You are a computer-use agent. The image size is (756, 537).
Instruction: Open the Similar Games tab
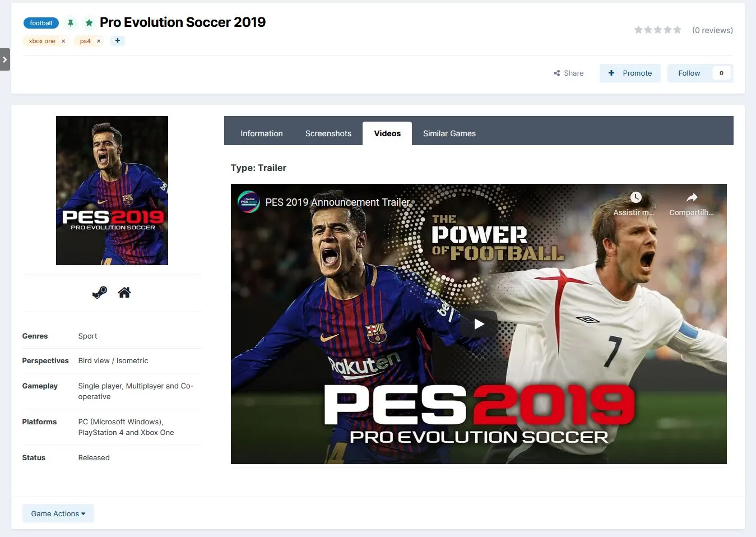(x=449, y=133)
